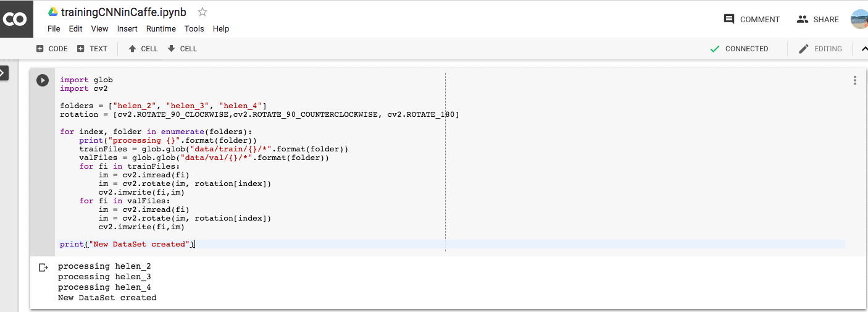Screen dimensions: 868x312
Task: Click the Colab CO logo
Action: (15, 19)
